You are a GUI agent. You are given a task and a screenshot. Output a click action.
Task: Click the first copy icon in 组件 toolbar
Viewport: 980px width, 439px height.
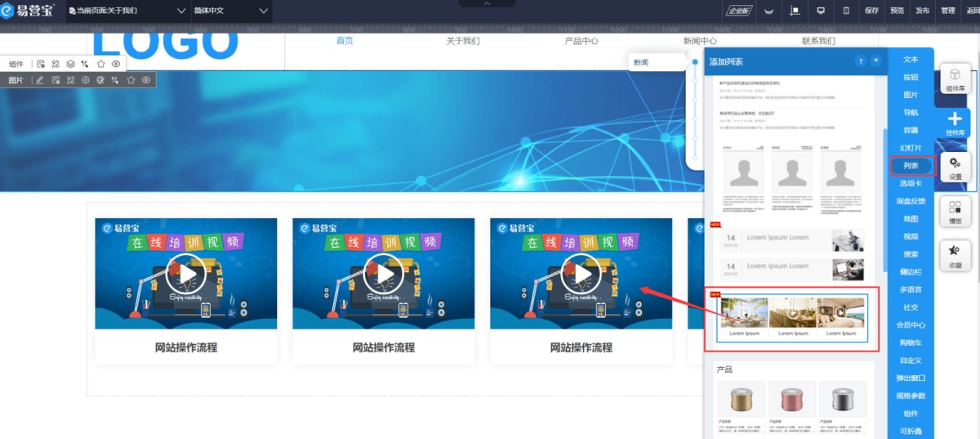coord(41,64)
